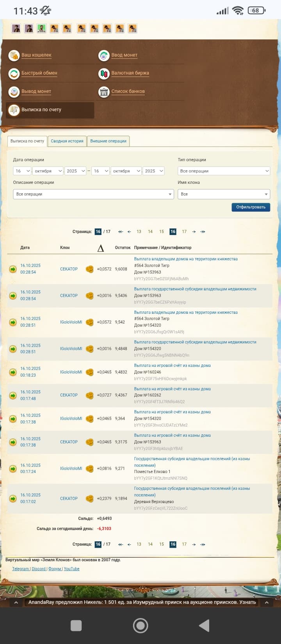
Task: Click the Список банков bank icon
Action: (104, 92)
